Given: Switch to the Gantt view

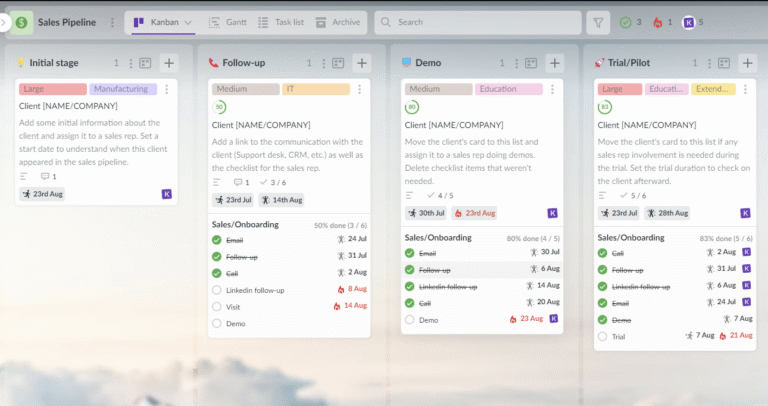Looking at the screenshot, I should click(228, 23).
